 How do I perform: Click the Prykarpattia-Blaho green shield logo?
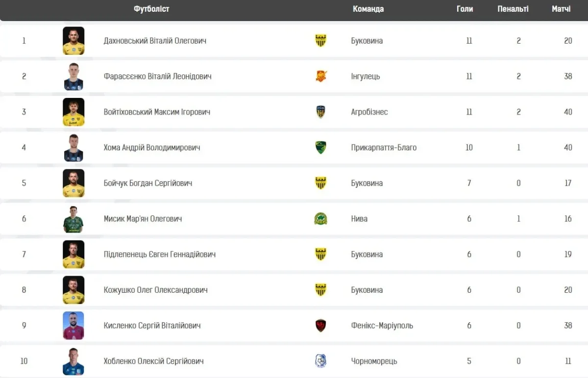pyautogui.click(x=320, y=147)
